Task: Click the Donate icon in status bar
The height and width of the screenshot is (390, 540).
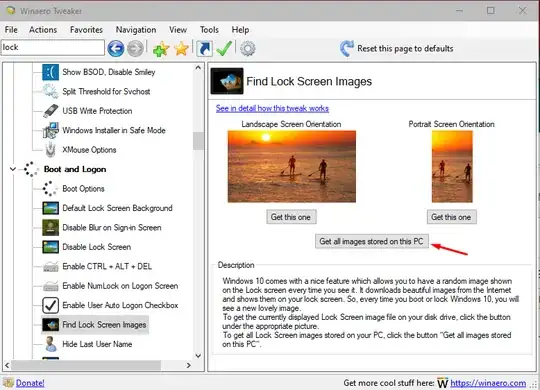Action: click(8, 382)
